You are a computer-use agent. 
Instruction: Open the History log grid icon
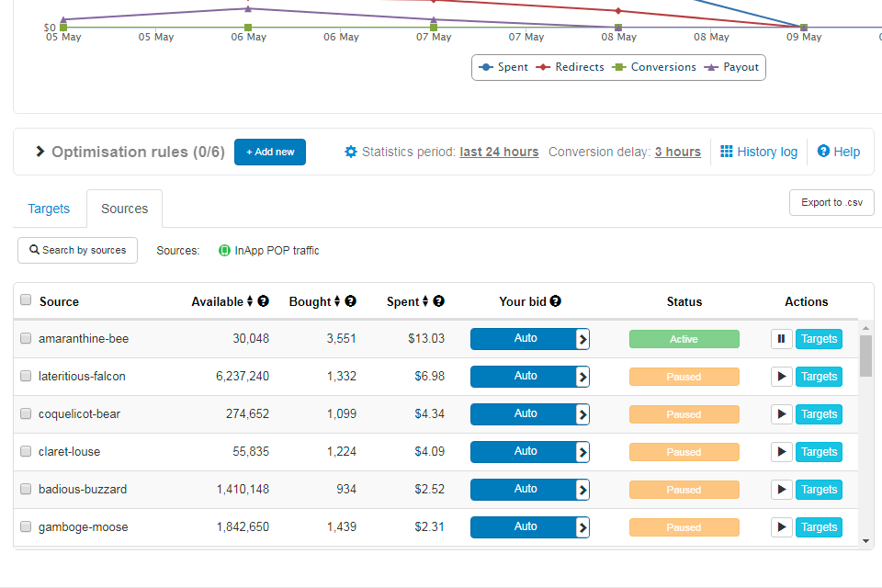point(727,152)
